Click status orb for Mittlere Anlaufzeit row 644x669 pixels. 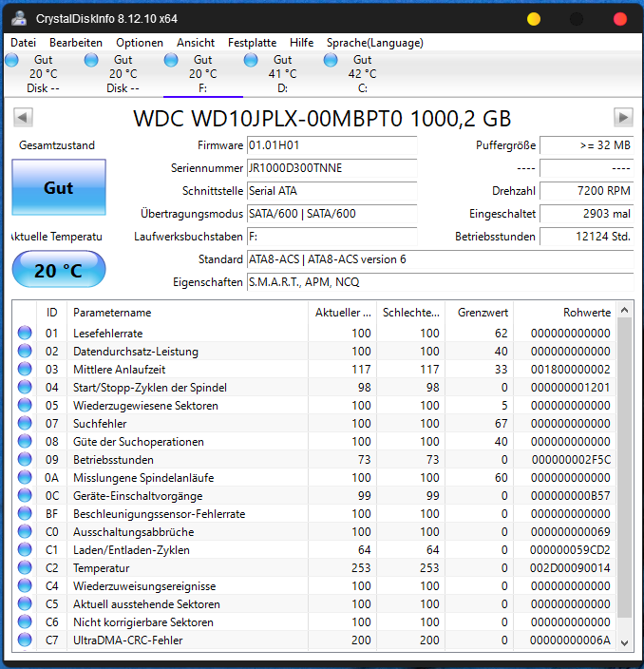click(25, 369)
